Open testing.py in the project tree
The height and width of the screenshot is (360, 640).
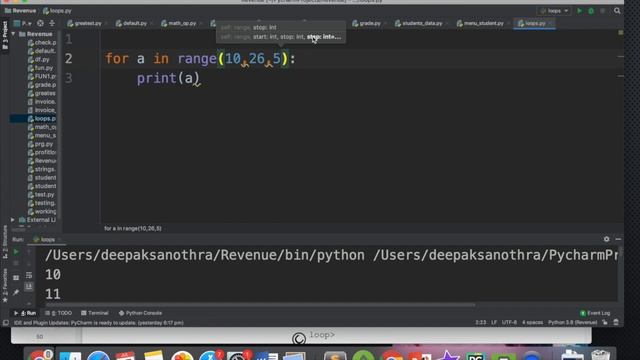(42, 203)
